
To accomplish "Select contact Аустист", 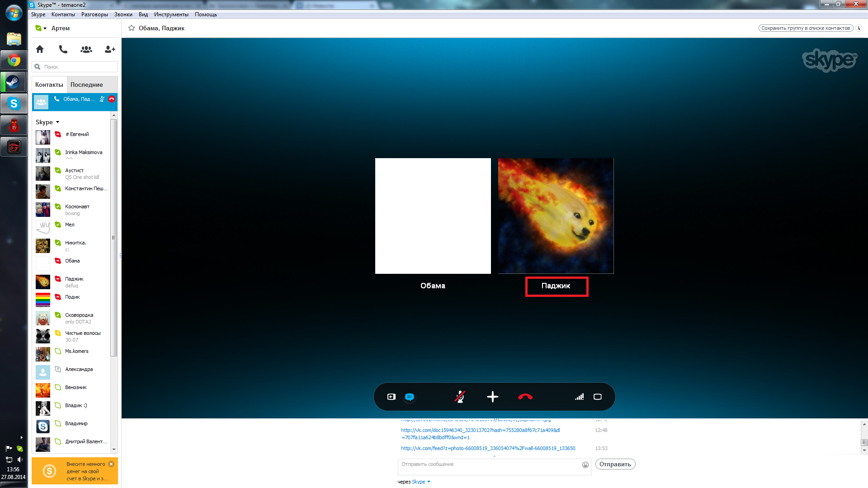I will tap(71, 174).
